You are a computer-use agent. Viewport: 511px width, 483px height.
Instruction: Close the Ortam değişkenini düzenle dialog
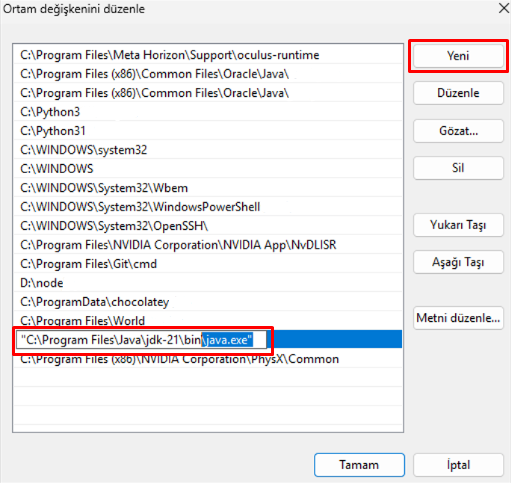pos(504,8)
